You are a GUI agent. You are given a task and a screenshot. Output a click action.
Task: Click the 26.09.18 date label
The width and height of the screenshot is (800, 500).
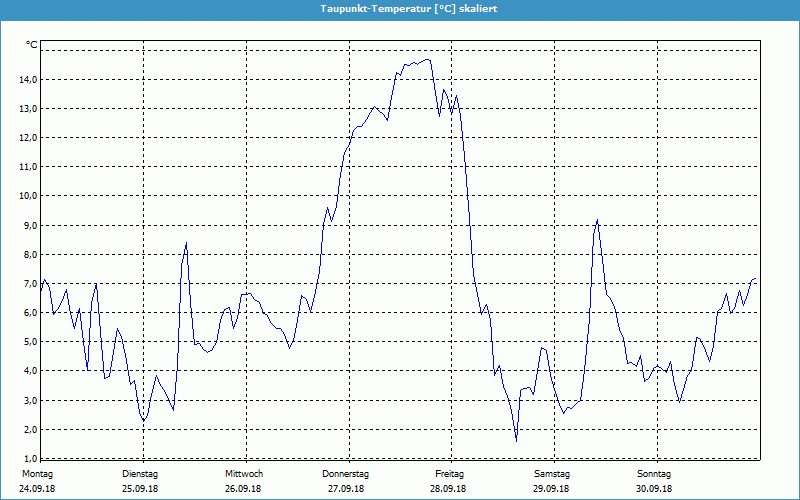click(243, 489)
